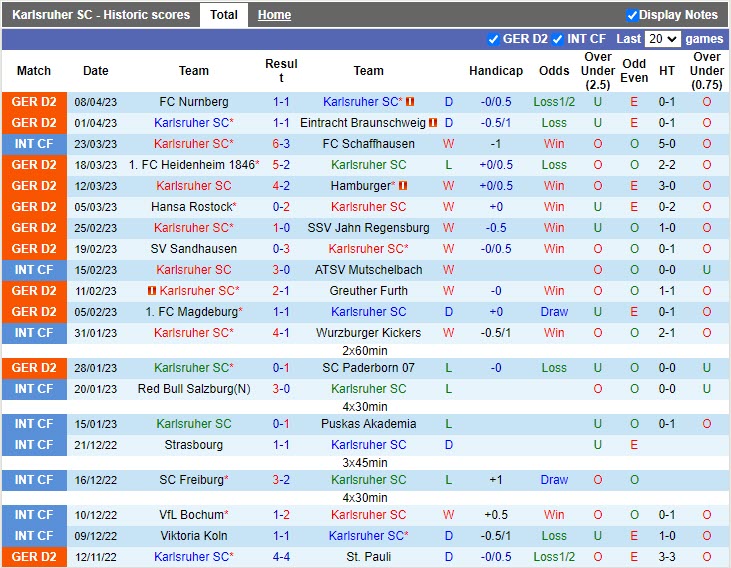Select Hansa Rostock team link
This screenshot has height=568, width=731.
tap(191, 207)
